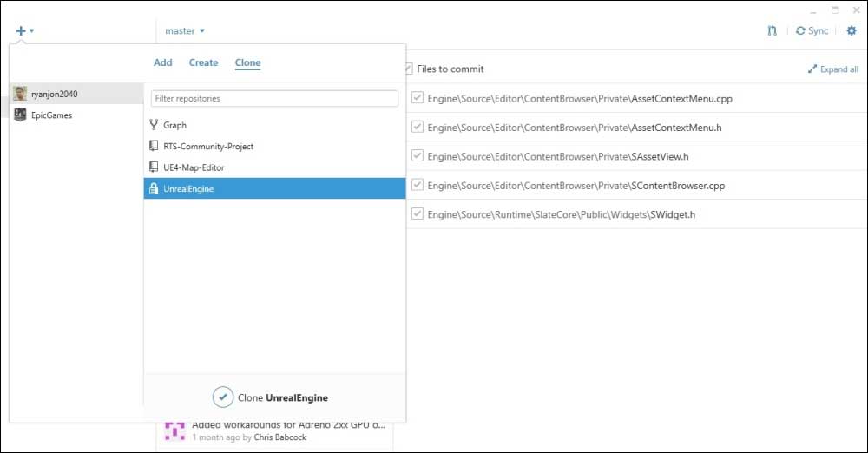This screenshot has width=868, height=453.
Task: Click the EpicGames logo icon
Action: point(20,115)
